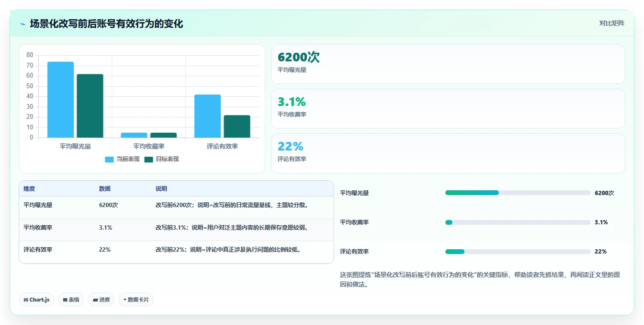Click the 6200次 value beside progress bar
The image size is (644, 325).
click(x=604, y=193)
